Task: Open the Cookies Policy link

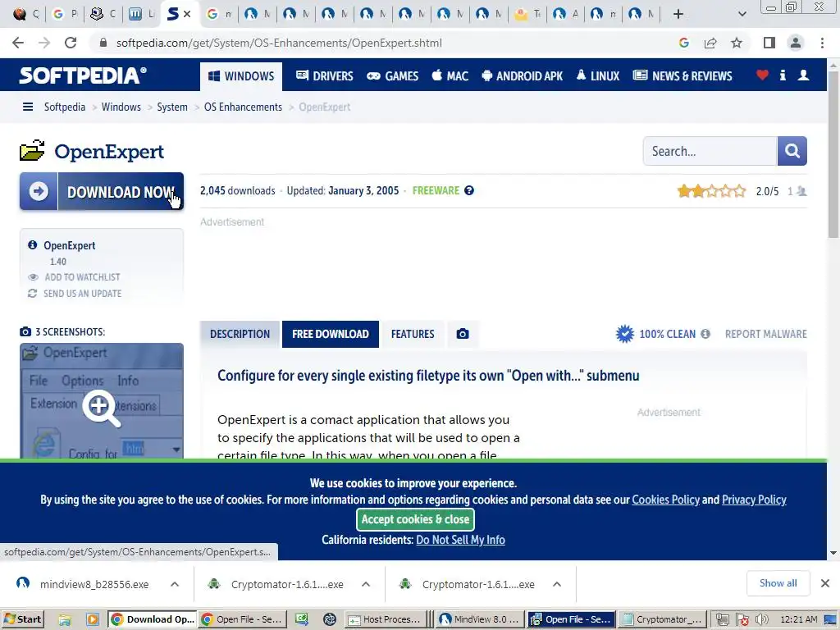Action: click(665, 500)
